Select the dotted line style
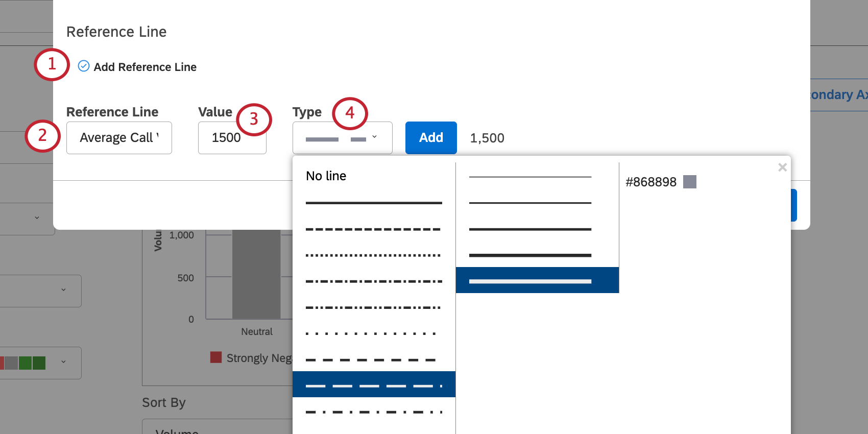The width and height of the screenshot is (868, 434). tap(373, 254)
